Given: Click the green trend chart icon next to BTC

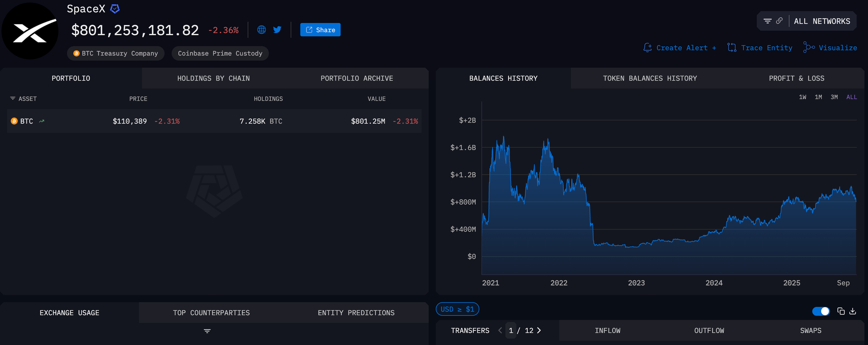Looking at the screenshot, I should tap(42, 121).
